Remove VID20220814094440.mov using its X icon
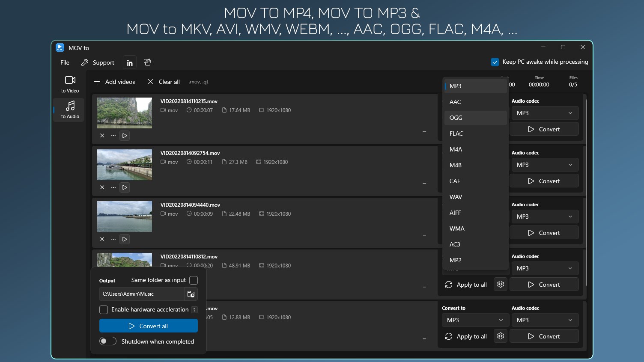 point(102,239)
